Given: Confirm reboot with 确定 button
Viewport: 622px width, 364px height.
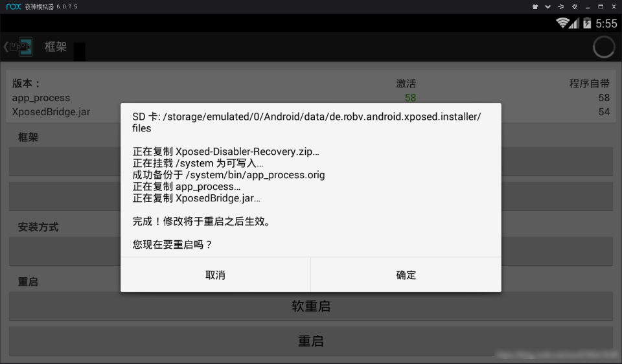Looking at the screenshot, I should [x=406, y=275].
